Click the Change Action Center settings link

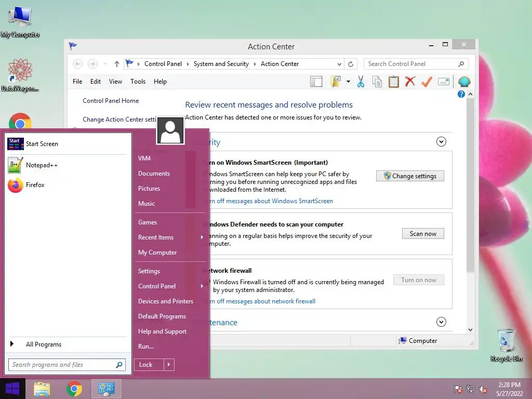(x=119, y=119)
